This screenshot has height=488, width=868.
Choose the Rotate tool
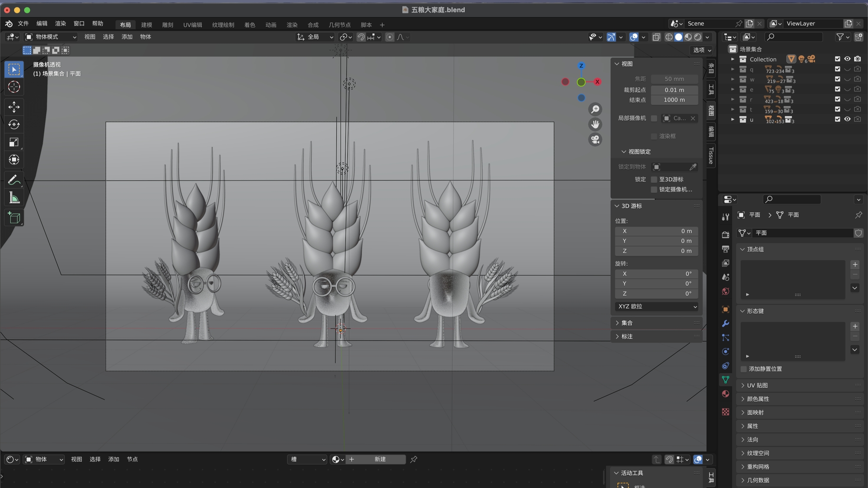14,124
